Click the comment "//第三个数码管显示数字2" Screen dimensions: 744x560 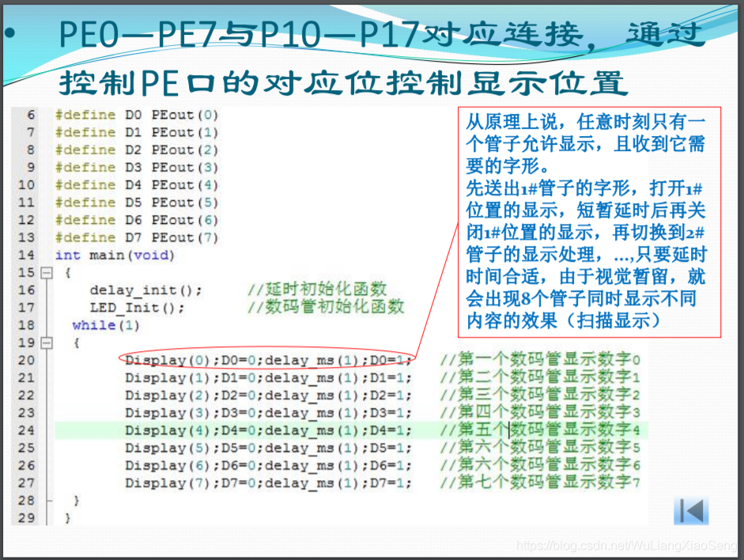click(x=540, y=395)
